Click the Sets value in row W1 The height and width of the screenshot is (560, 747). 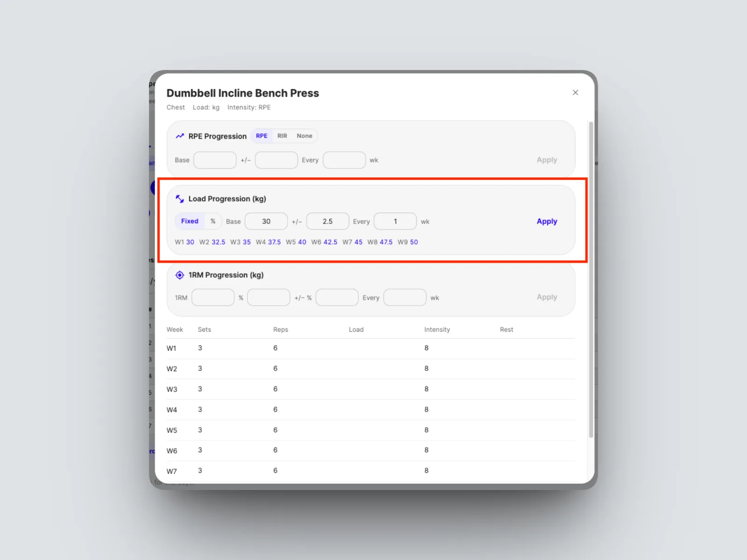(200, 348)
